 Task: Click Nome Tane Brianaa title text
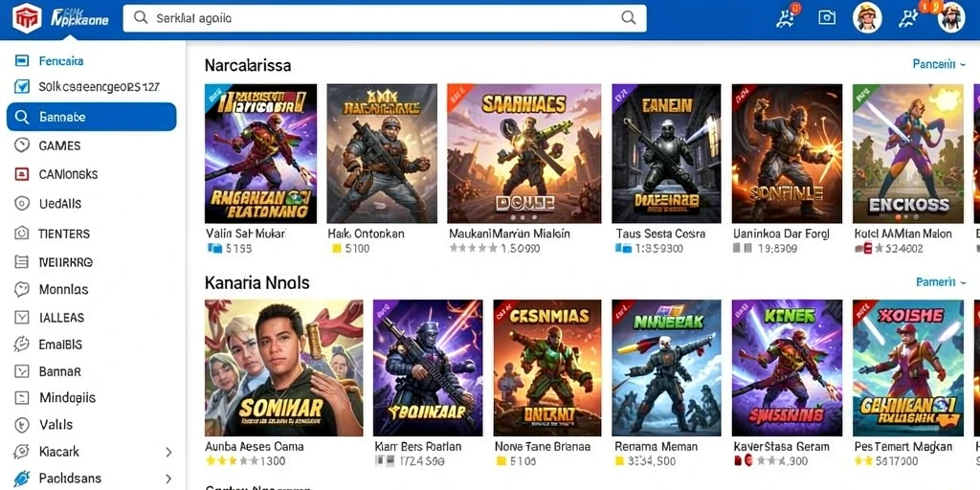pyautogui.click(x=542, y=447)
